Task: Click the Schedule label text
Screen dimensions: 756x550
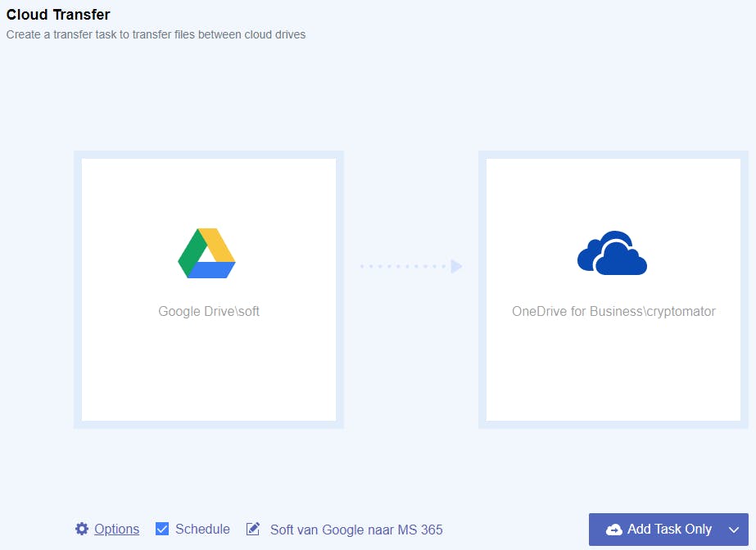Action: tap(202, 529)
